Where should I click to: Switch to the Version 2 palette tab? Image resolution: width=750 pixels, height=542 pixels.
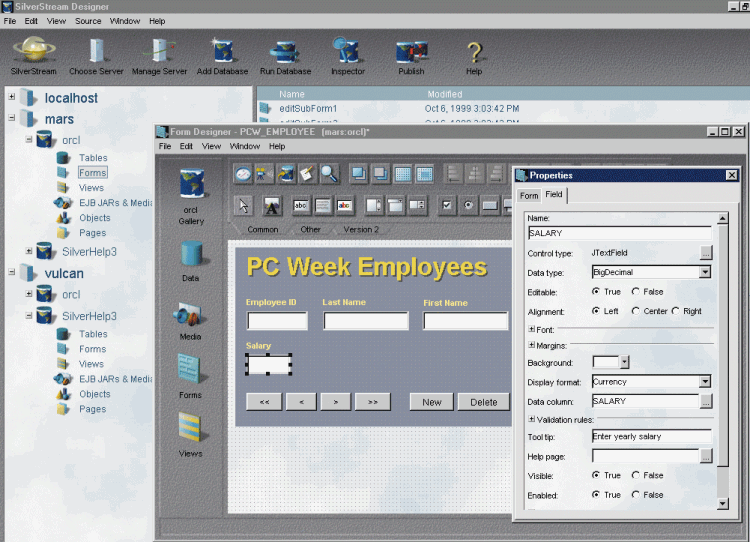point(361,230)
